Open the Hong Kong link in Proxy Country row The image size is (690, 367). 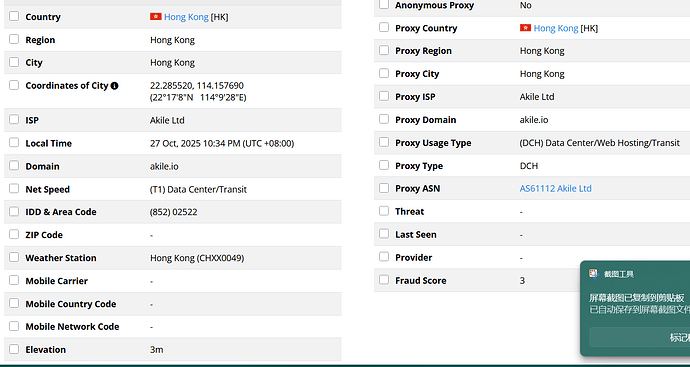coord(556,28)
